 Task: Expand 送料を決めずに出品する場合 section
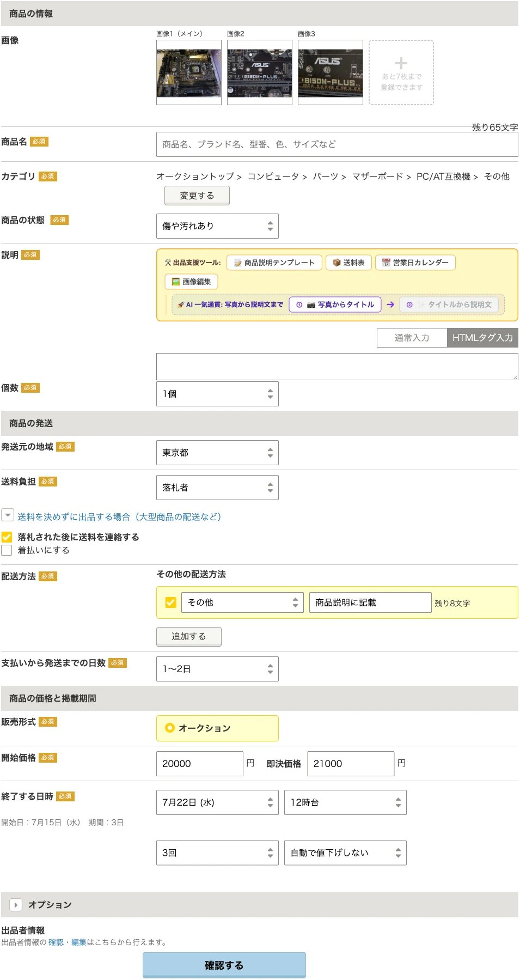click(x=8, y=515)
